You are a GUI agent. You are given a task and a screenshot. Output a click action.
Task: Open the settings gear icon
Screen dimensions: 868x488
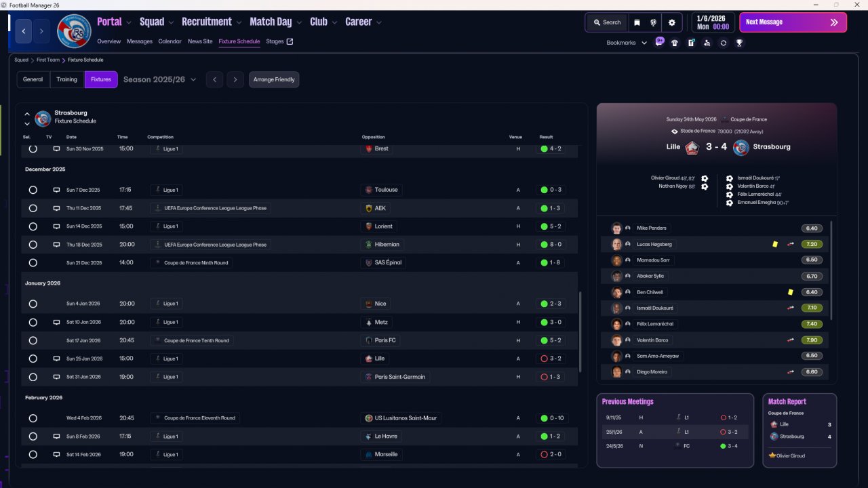point(672,22)
